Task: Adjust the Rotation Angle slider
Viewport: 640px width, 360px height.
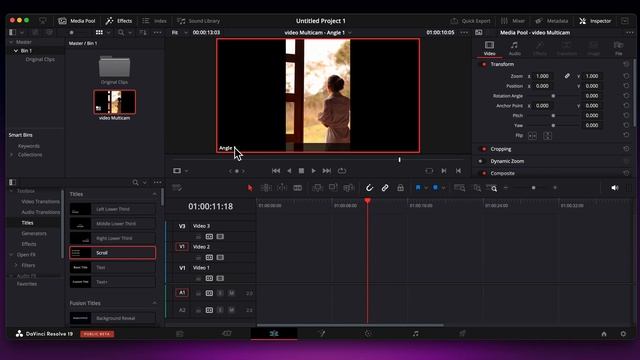Action: coord(553,96)
